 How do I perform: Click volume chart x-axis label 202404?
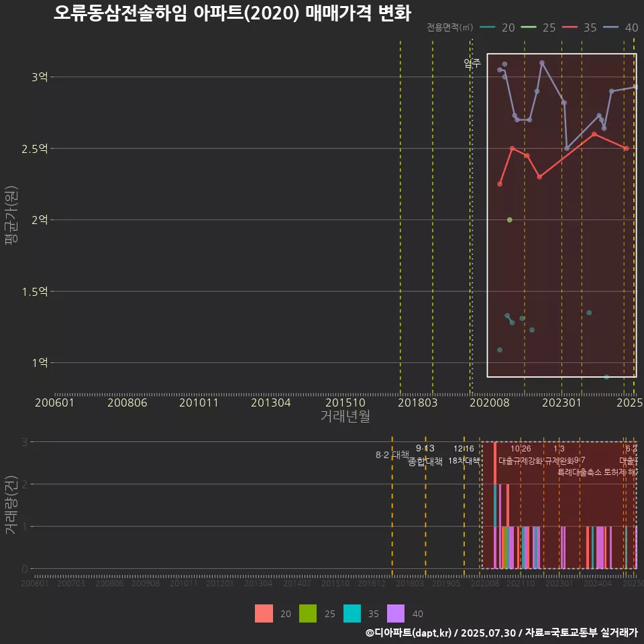pos(598,583)
